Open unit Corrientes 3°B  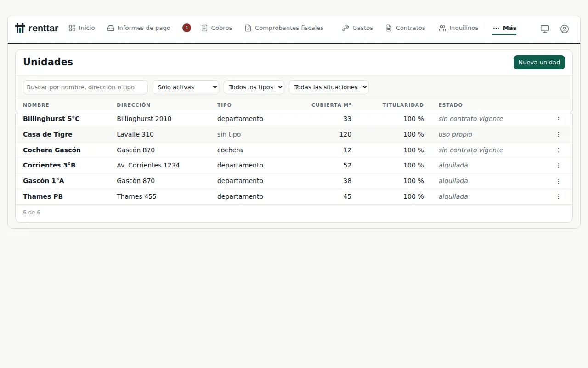[x=49, y=166]
